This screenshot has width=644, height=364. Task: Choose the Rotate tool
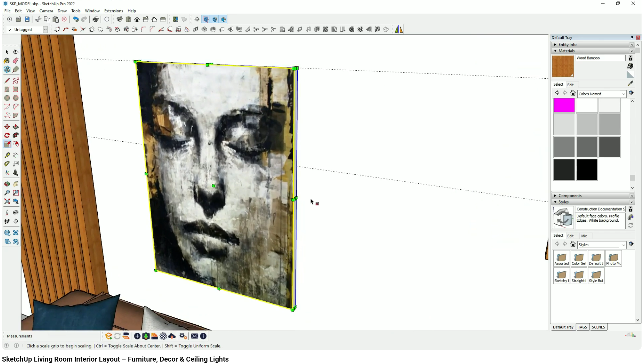coord(7,135)
